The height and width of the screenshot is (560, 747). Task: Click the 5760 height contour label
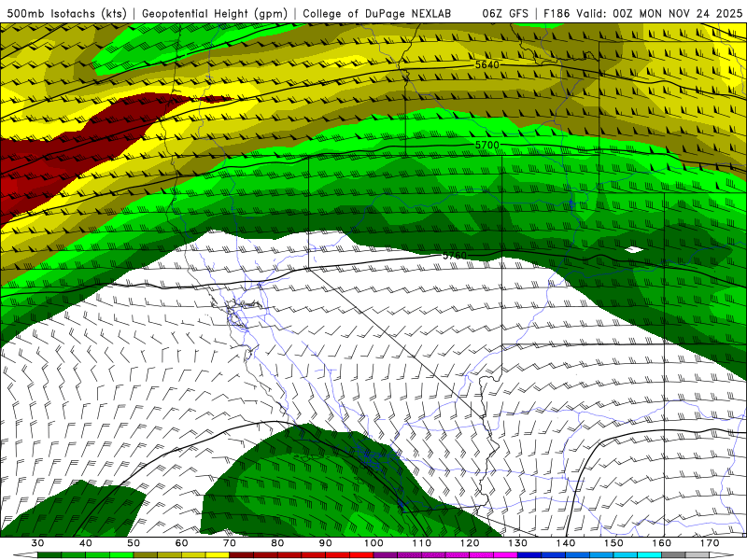[x=455, y=256]
